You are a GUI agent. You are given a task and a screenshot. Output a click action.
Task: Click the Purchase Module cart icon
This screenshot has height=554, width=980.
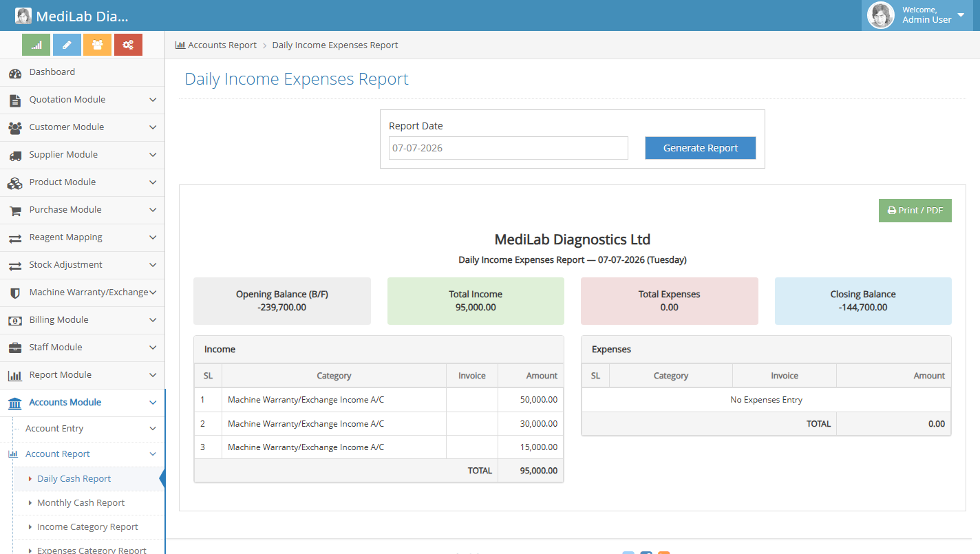pyautogui.click(x=15, y=210)
